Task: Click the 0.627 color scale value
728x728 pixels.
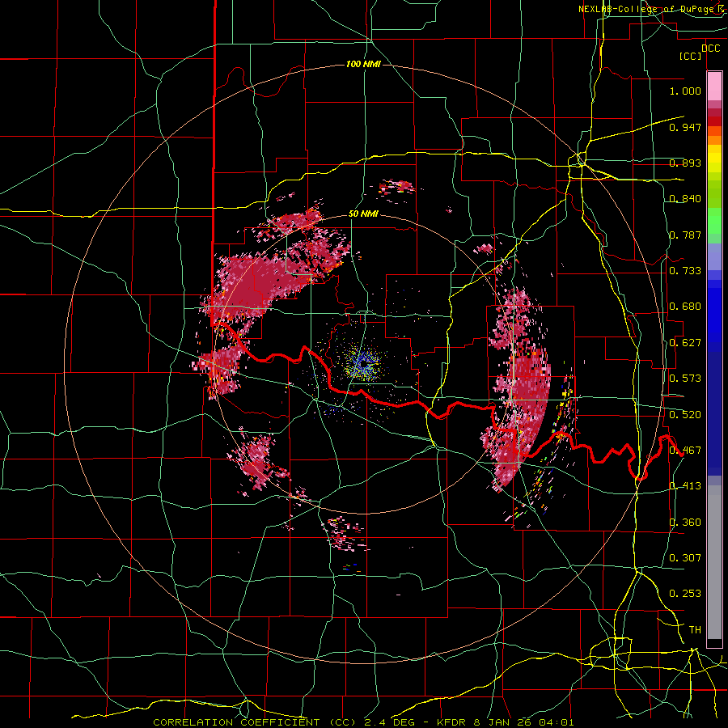Action: [x=685, y=343]
